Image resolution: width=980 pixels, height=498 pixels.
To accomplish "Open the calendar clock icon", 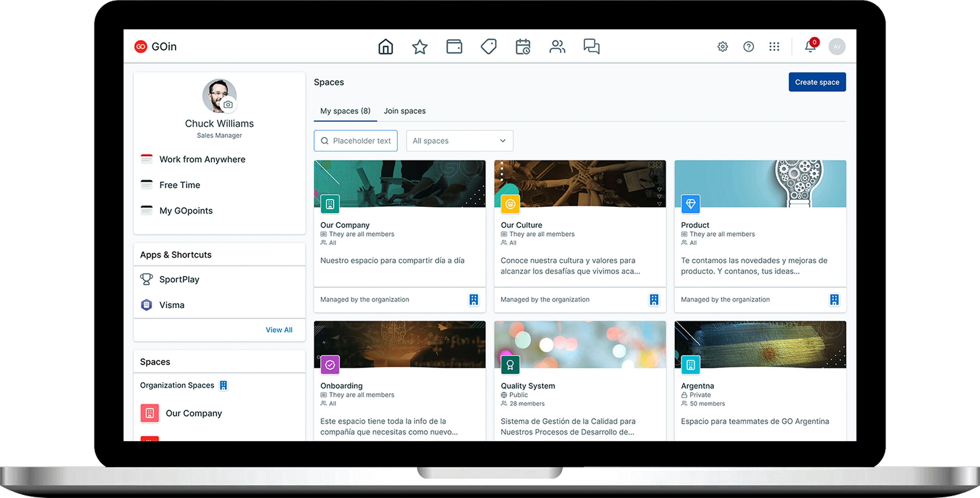I will 523,47.
